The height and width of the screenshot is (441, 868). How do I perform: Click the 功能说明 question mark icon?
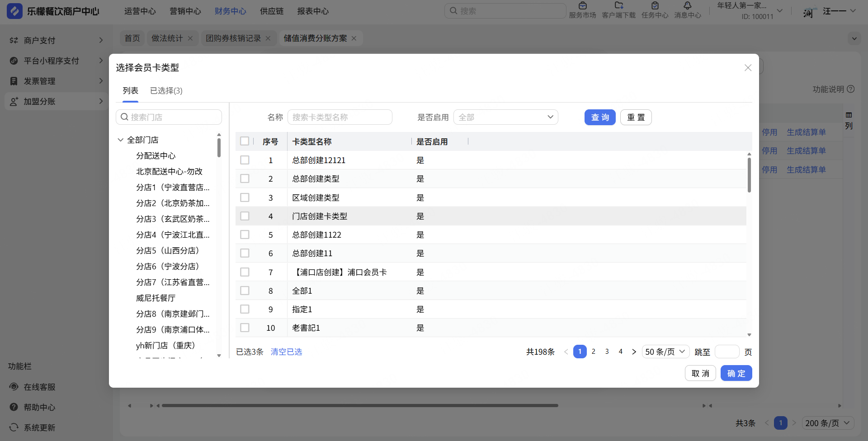850,89
